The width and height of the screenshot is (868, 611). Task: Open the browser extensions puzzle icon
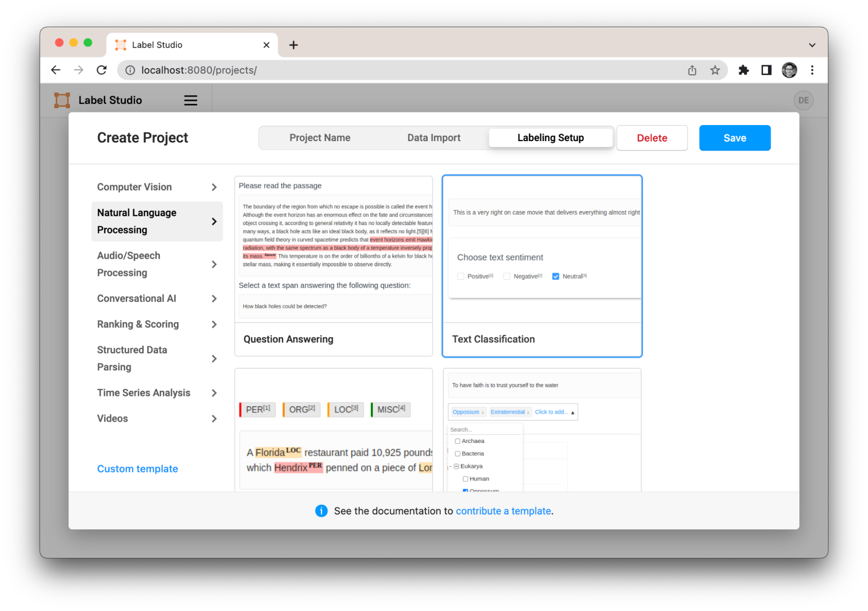[743, 70]
